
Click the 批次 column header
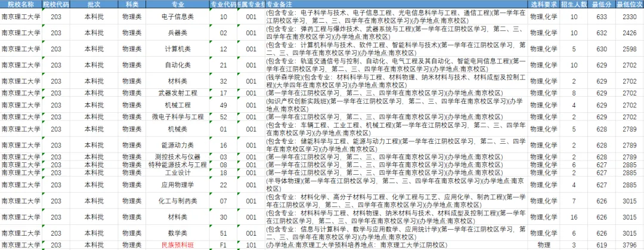click(94, 5)
